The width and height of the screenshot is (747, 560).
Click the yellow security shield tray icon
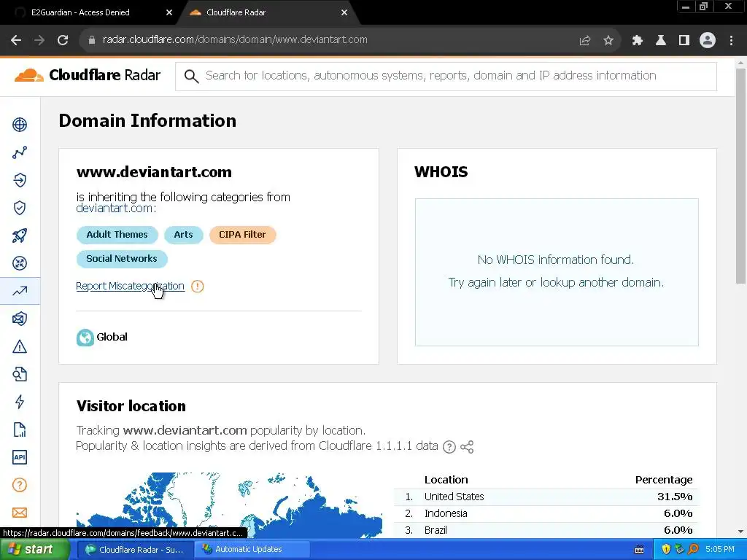pos(666,550)
